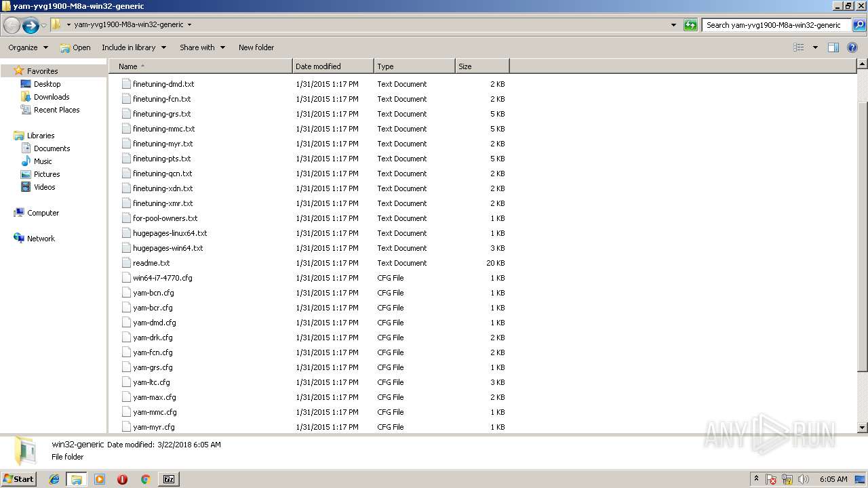Select file yam-drk.cfg
Screen dimensions: 868x488
153,338
